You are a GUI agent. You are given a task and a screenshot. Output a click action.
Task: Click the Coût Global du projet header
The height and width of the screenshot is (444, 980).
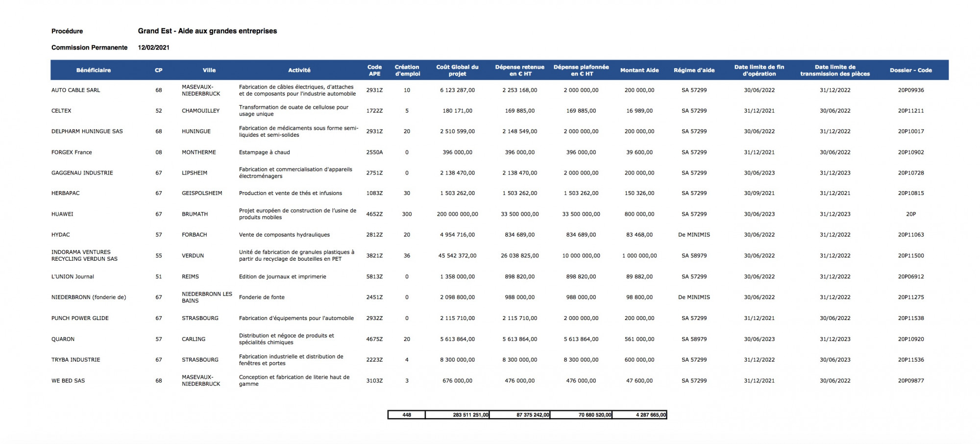click(457, 70)
